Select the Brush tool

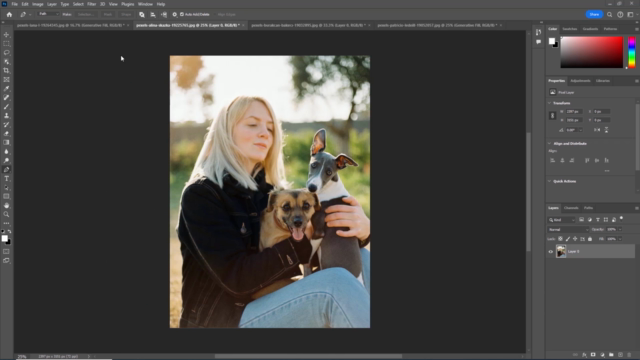pyautogui.click(x=7, y=107)
